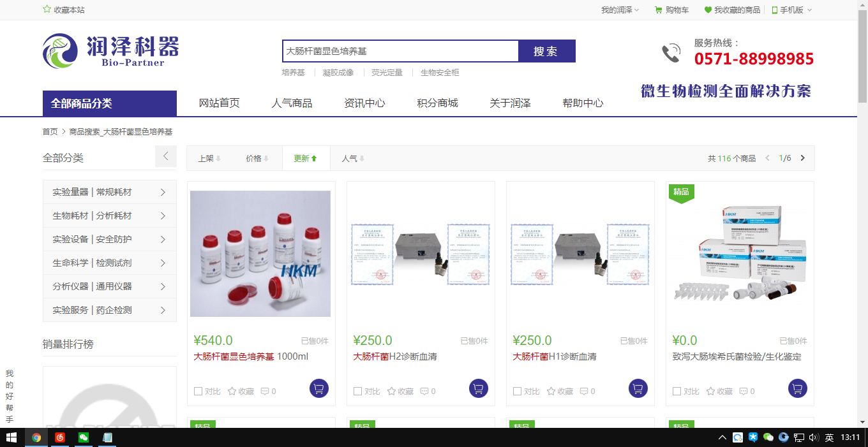868x447 pixels.
Task: Click the 润泽科器 Bio-Partner logo
Action: tap(111, 51)
